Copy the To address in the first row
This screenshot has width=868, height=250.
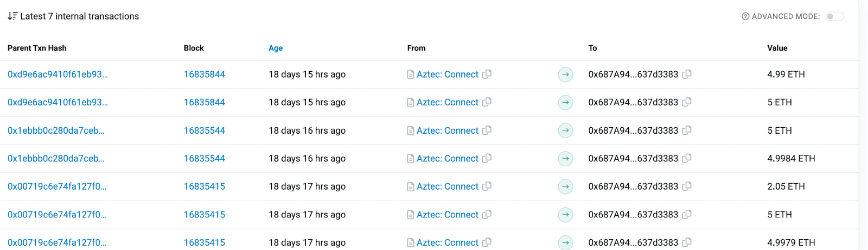pyautogui.click(x=687, y=74)
